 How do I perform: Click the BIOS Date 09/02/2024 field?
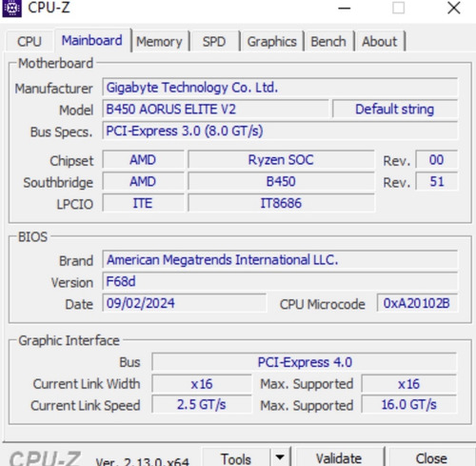(184, 303)
